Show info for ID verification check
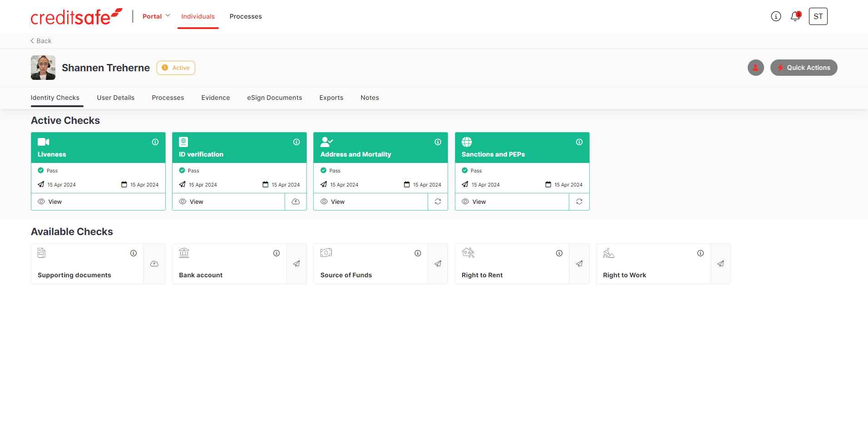The height and width of the screenshot is (423, 868). [x=296, y=142]
